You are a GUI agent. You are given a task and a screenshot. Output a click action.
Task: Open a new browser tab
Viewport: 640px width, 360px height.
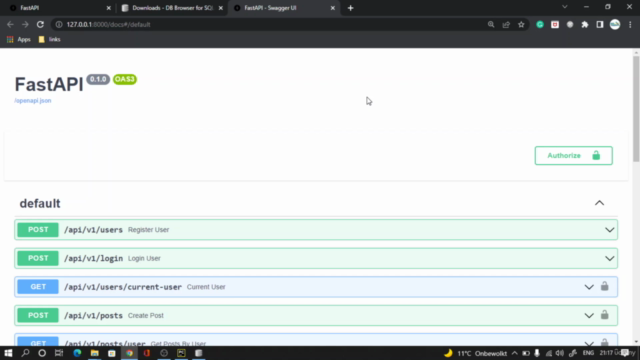tap(351, 8)
